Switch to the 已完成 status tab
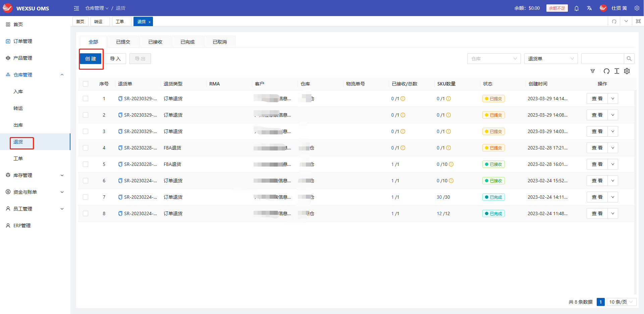Viewport: 644px width, 314px height. pos(187,42)
